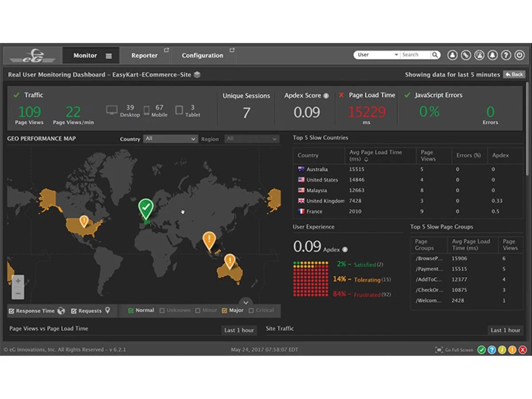Click the 14% Tolerating label
Viewport: 532px width, 399px height.
pyautogui.click(x=362, y=280)
